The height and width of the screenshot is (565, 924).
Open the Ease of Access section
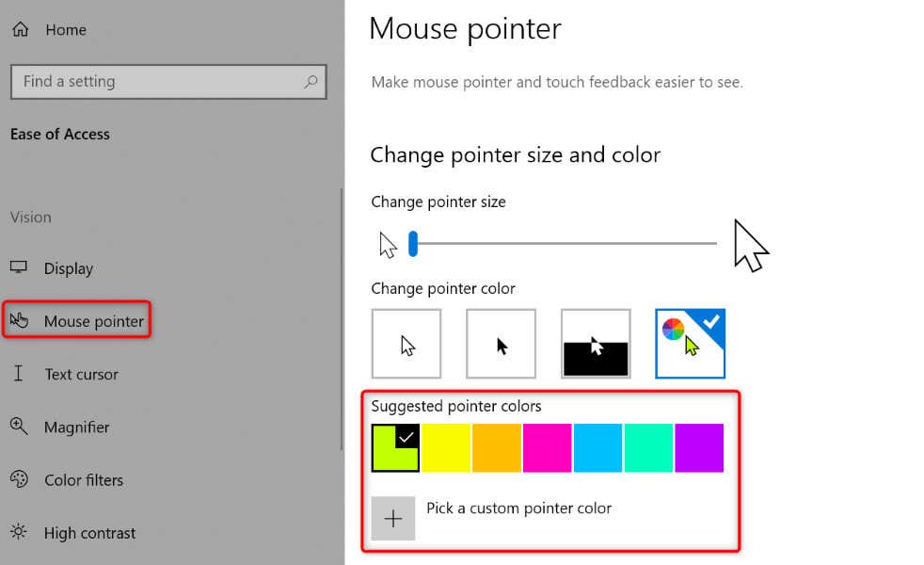(x=59, y=134)
